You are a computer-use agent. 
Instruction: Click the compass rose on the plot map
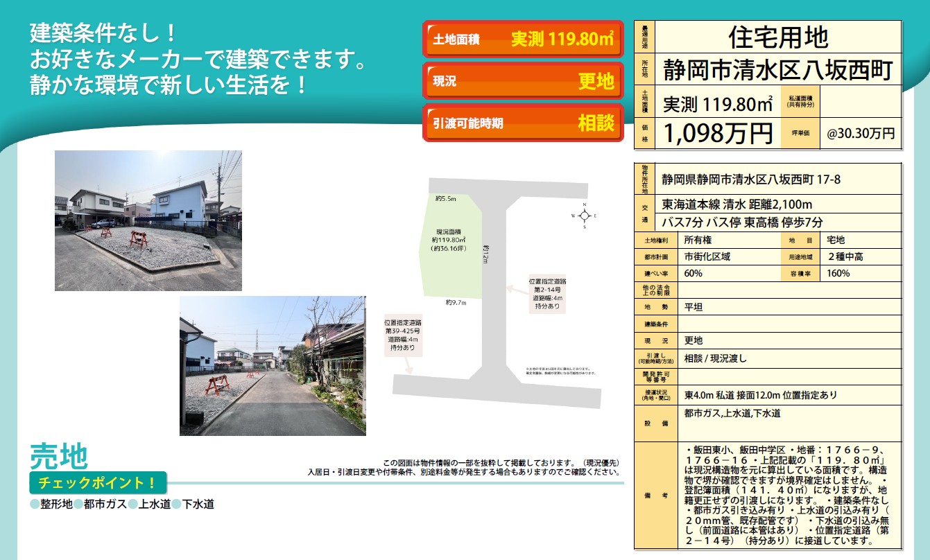[x=584, y=216]
